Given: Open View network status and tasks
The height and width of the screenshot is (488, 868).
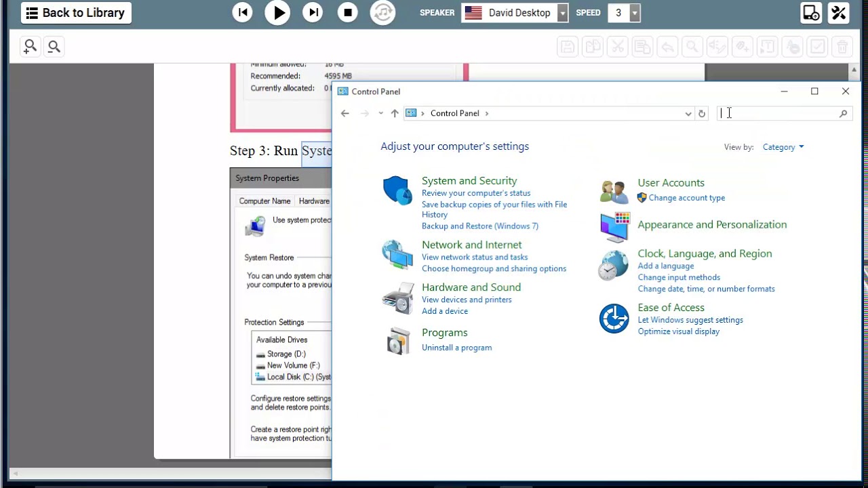Looking at the screenshot, I should click(475, 258).
